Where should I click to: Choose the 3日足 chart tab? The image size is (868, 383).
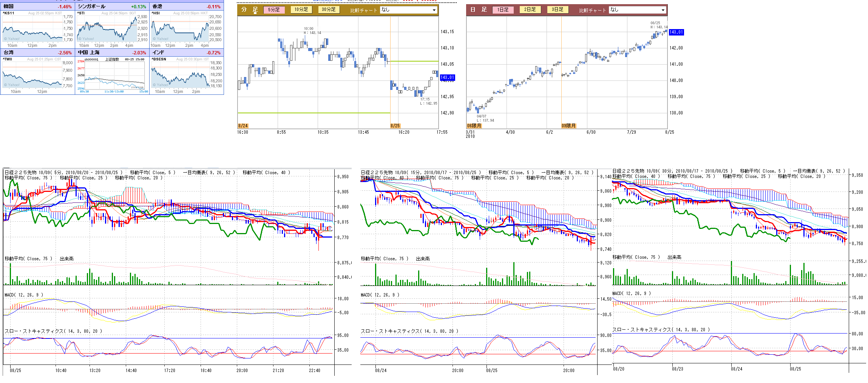(558, 10)
